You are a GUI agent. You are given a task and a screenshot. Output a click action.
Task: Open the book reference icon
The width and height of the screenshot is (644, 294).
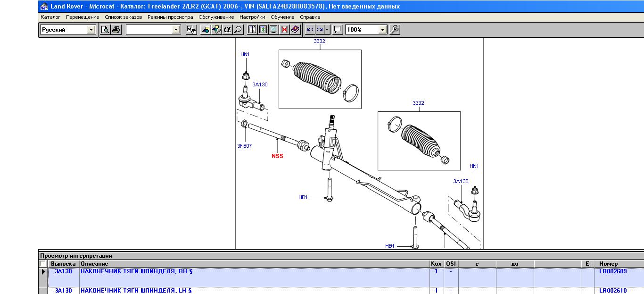tap(295, 30)
